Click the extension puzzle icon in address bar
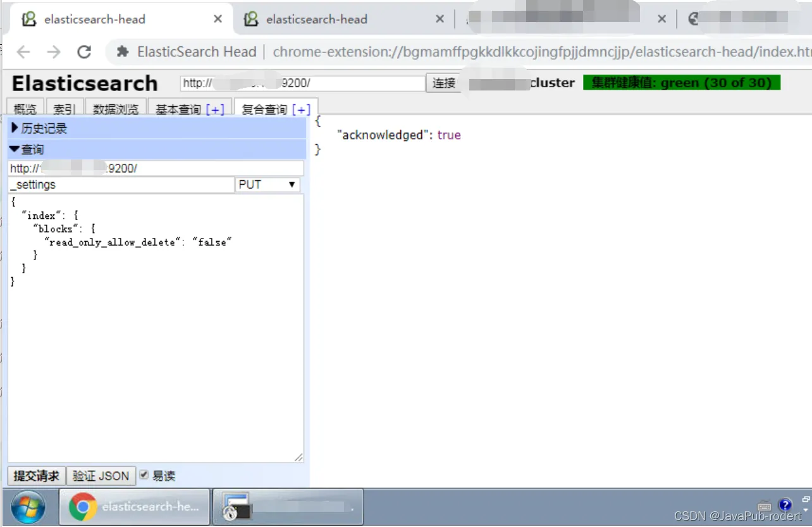This screenshot has height=527, width=812. tap(123, 52)
